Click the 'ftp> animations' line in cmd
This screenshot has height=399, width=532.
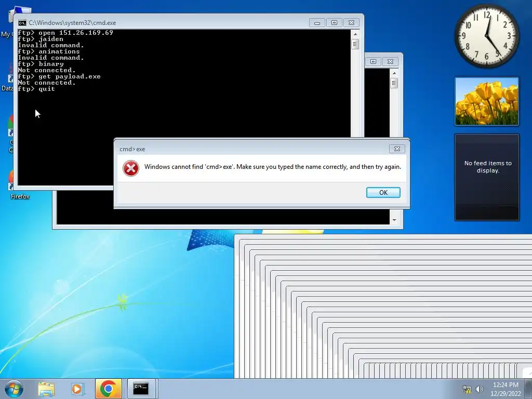pos(49,51)
